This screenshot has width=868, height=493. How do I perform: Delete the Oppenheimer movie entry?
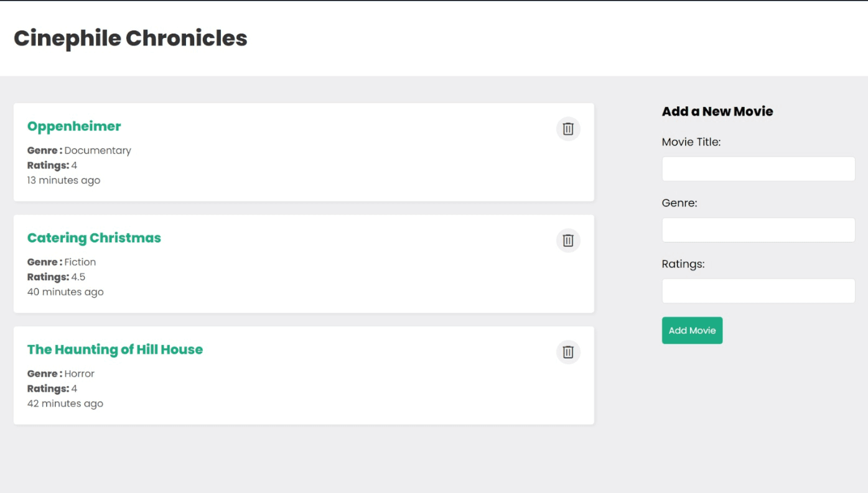[x=567, y=129]
